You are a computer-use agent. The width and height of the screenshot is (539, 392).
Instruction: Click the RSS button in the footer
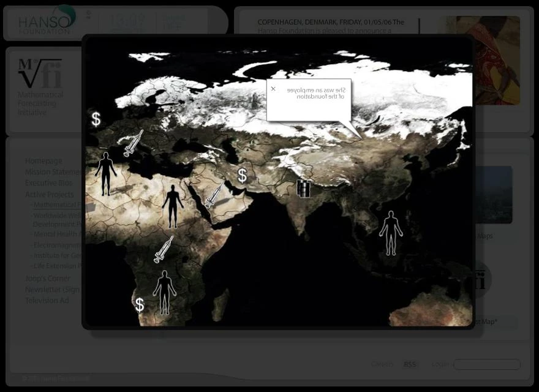(410, 364)
